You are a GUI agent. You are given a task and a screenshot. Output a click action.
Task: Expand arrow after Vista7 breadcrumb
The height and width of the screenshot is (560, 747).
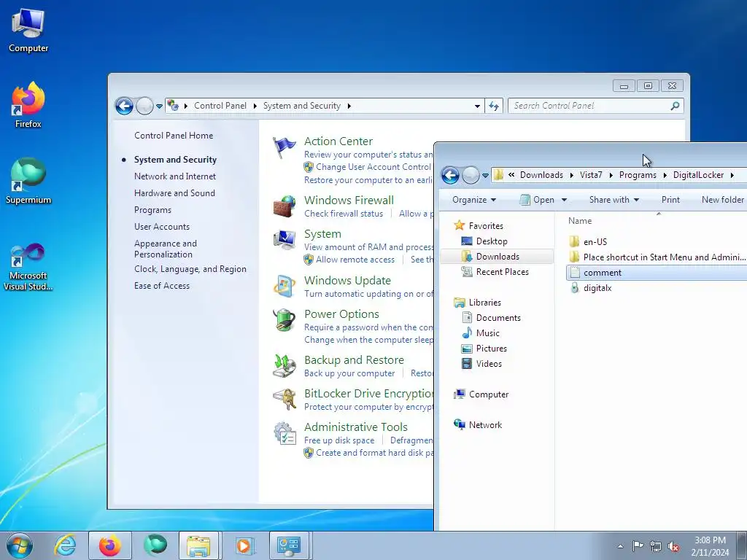[611, 175]
